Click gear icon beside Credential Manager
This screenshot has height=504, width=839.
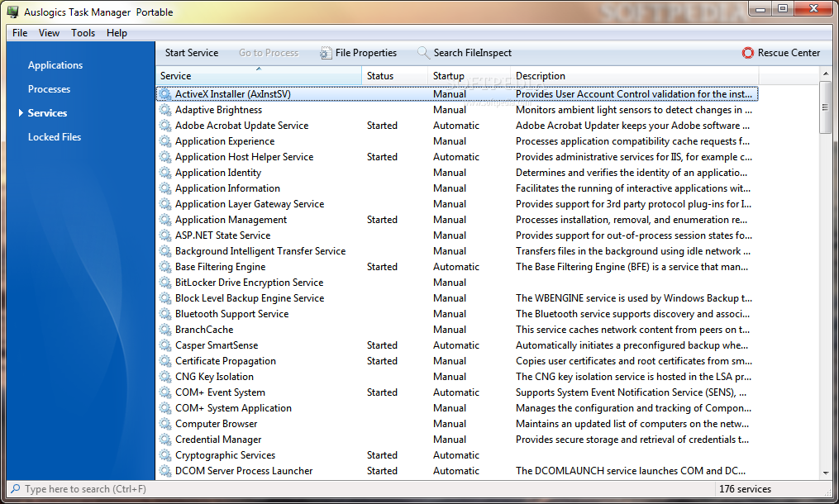tap(165, 440)
